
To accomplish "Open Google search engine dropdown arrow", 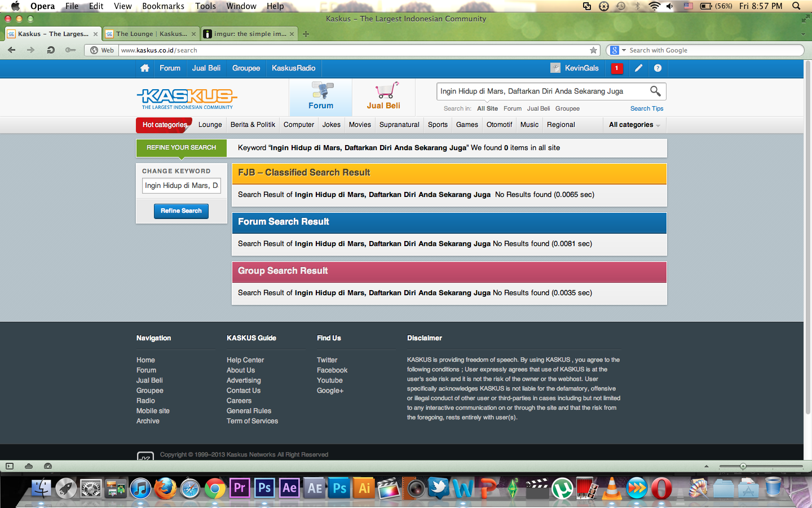I will (624, 50).
